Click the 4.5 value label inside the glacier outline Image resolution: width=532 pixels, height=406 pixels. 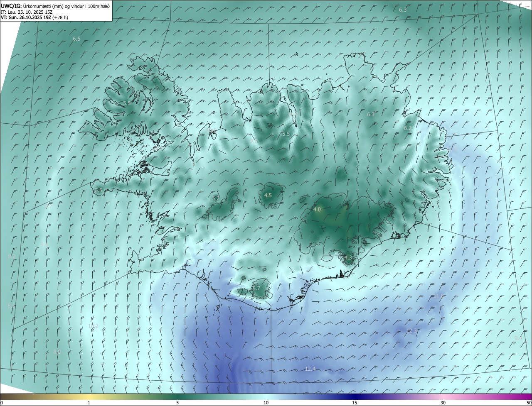coord(268,195)
